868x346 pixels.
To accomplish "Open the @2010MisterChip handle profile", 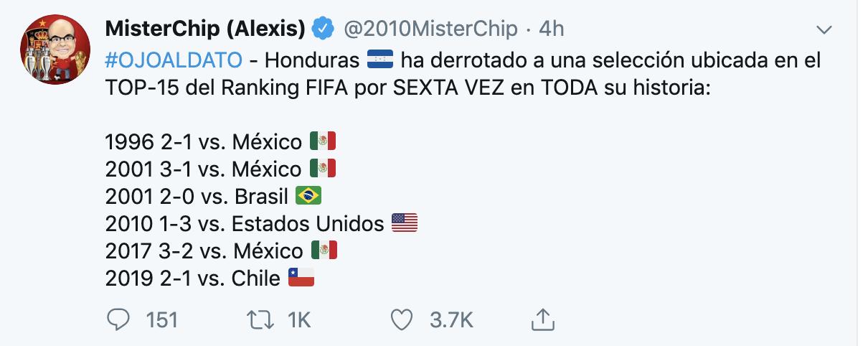I will coord(430,29).
